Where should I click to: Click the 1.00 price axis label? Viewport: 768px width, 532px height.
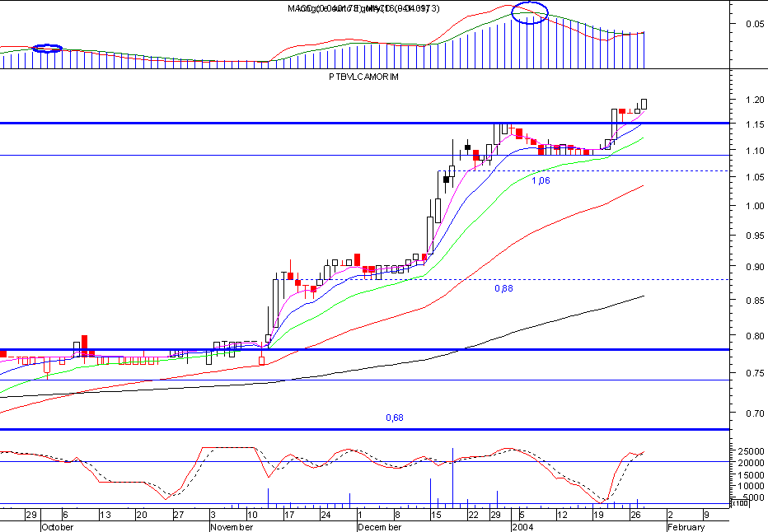tap(755, 206)
